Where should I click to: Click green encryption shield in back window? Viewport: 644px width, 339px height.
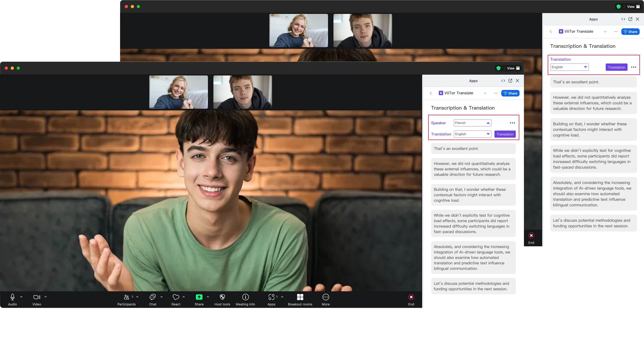pyautogui.click(x=618, y=7)
